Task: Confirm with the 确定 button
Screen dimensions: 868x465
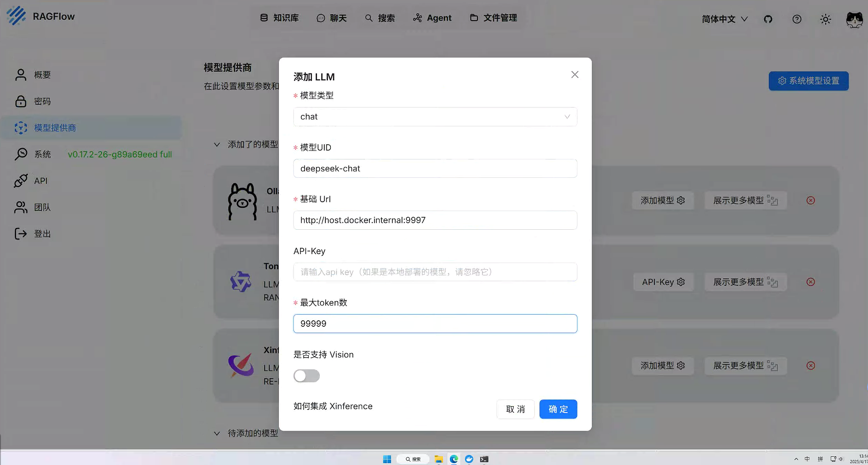Action: pos(558,409)
